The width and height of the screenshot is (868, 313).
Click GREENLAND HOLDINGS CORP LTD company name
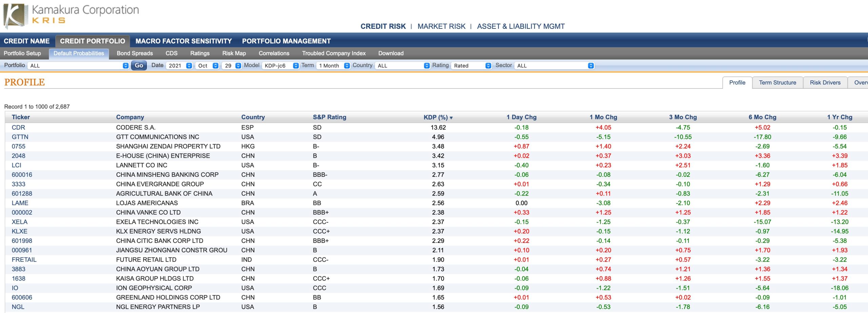coord(168,298)
